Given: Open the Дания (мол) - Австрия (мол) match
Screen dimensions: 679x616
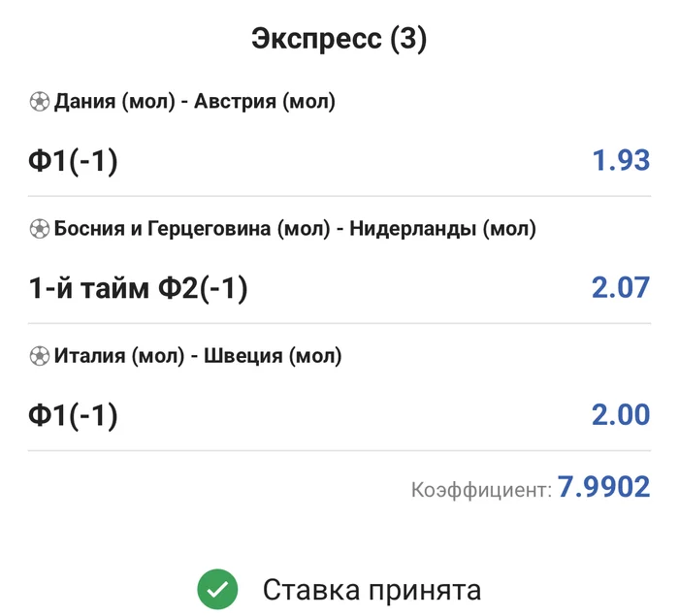Looking at the screenshot, I should pos(194,102).
